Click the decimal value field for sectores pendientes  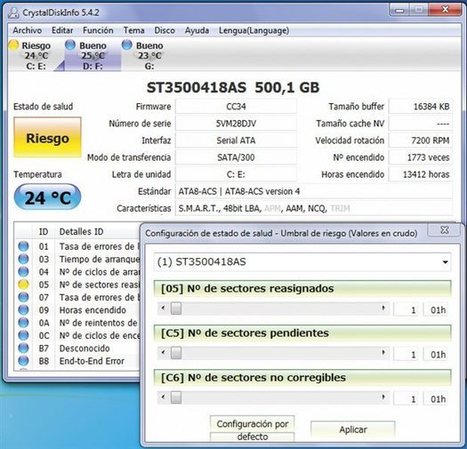point(406,354)
